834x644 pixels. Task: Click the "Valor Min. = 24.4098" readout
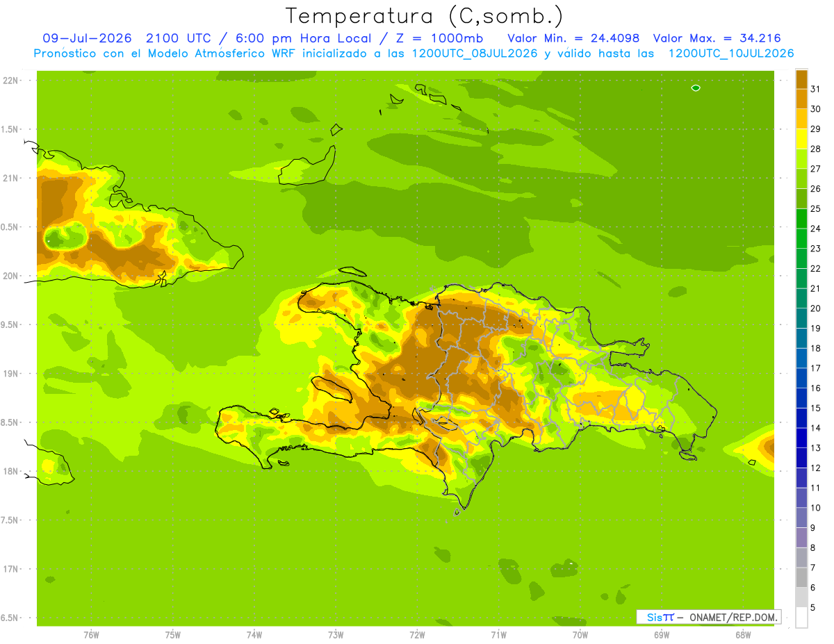[573, 38]
